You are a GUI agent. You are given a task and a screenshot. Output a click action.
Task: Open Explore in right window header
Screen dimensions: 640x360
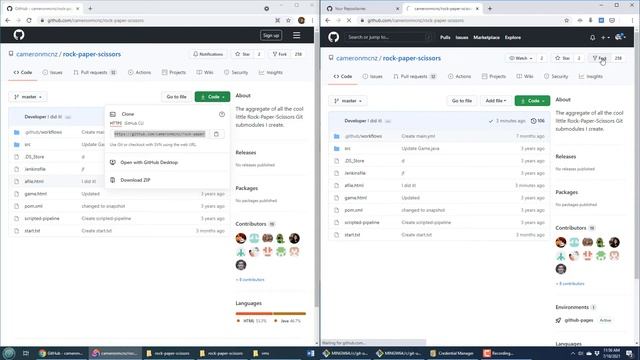[x=513, y=38]
